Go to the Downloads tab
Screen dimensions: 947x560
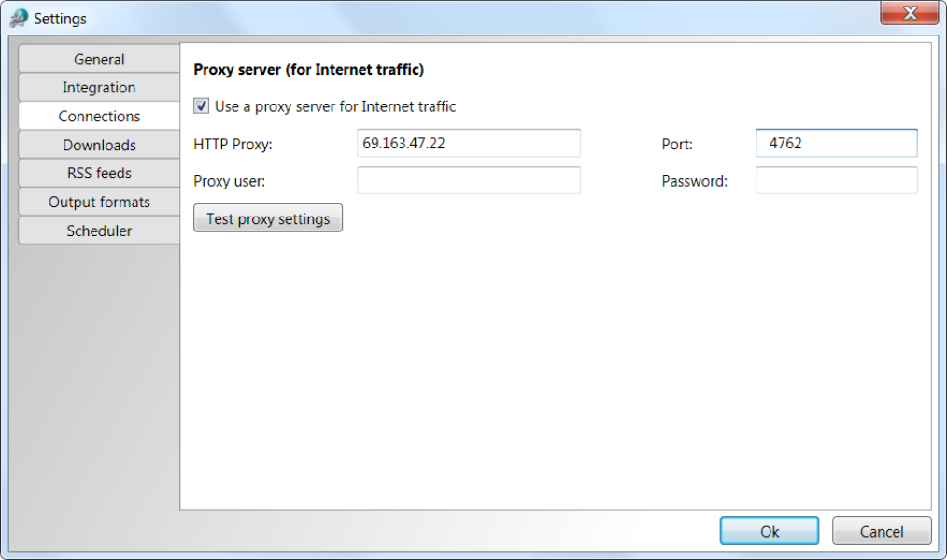click(x=99, y=145)
